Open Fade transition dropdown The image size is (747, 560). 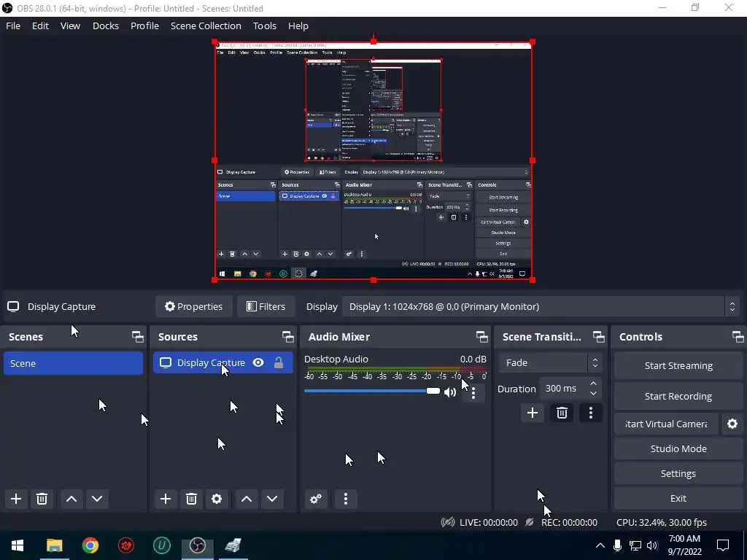(551, 363)
